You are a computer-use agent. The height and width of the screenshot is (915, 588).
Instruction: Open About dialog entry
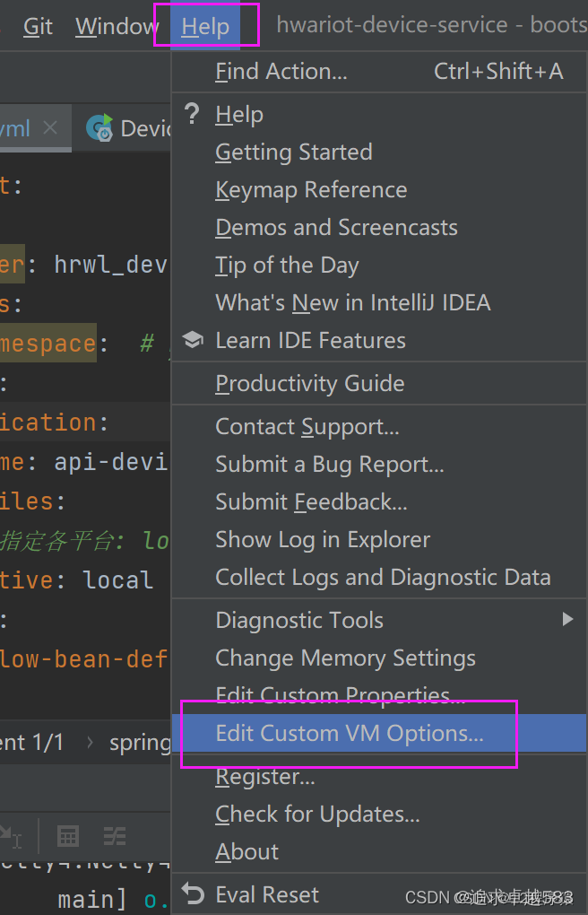pyautogui.click(x=378, y=852)
